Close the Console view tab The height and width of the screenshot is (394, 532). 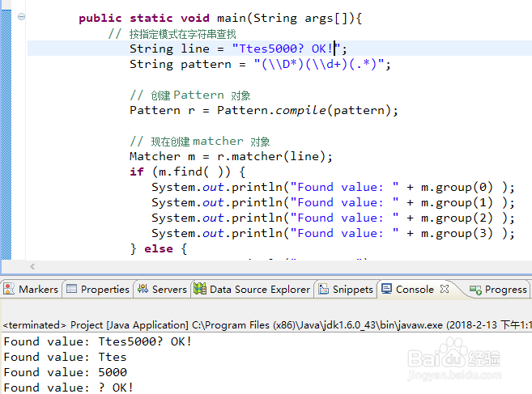[445, 289]
